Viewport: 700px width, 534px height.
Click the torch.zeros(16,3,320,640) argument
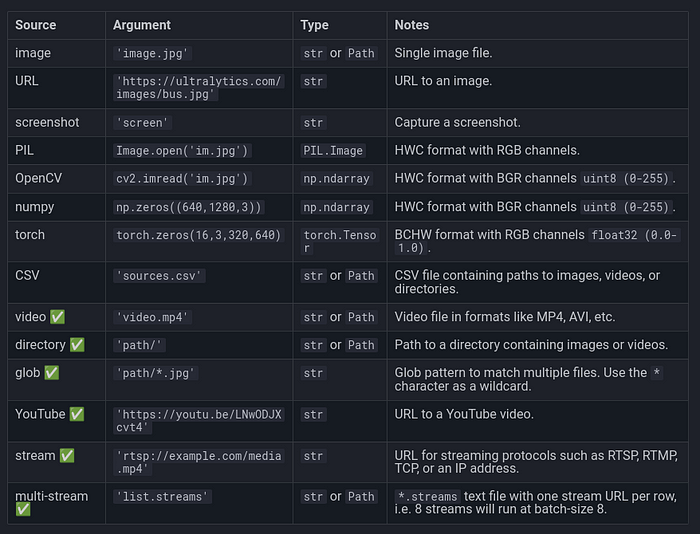[198, 235]
